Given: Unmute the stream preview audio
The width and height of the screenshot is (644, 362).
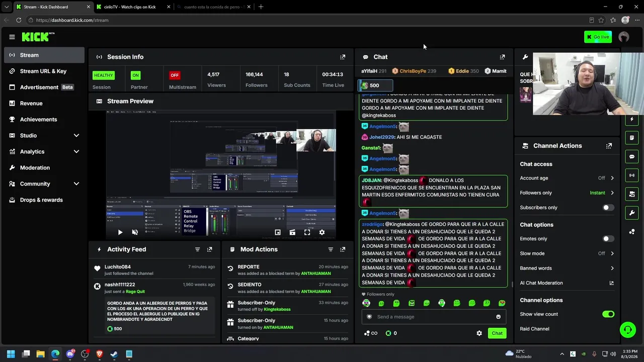Looking at the screenshot, I should [135, 232].
